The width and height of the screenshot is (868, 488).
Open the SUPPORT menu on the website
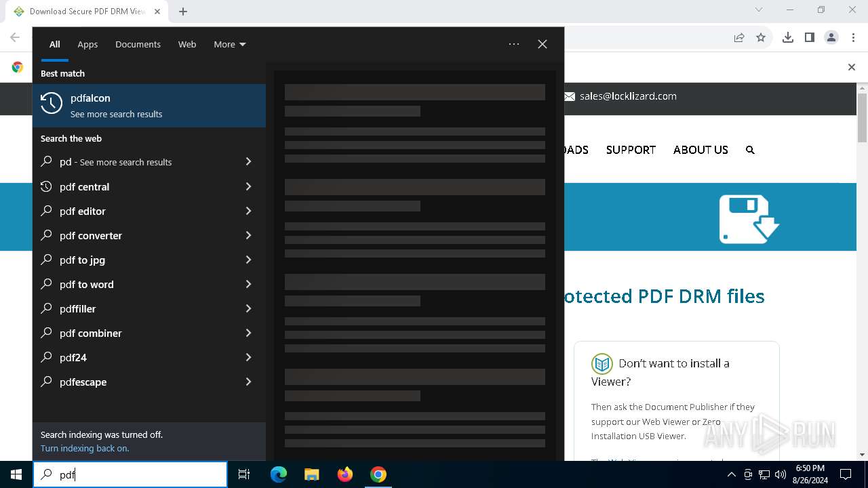click(x=631, y=150)
